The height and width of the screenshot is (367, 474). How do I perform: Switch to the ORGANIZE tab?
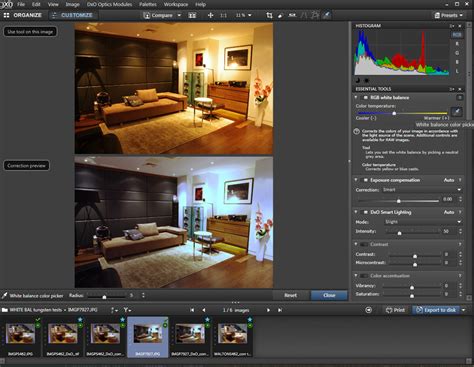click(23, 15)
